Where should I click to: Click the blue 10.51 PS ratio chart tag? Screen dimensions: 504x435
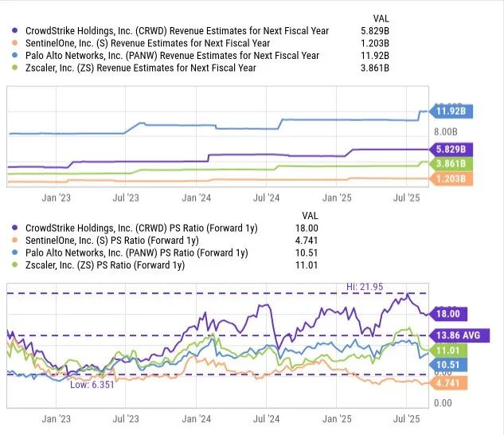click(x=448, y=365)
